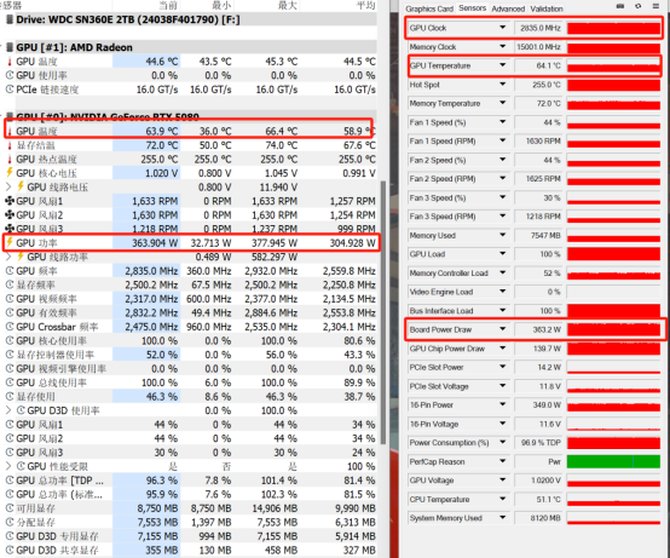Open Hot Spot sensor dropdown arrow
The width and height of the screenshot is (670, 558).
coord(502,84)
